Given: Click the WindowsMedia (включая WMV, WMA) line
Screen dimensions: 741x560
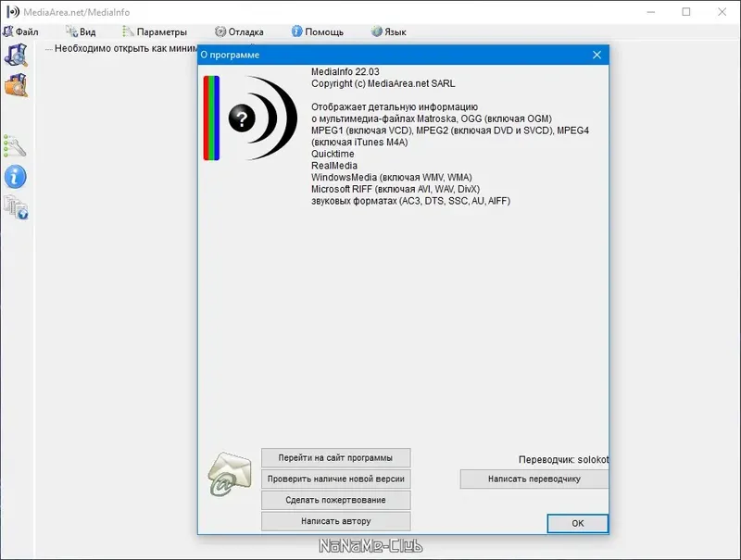Looking at the screenshot, I should tap(391, 178).
